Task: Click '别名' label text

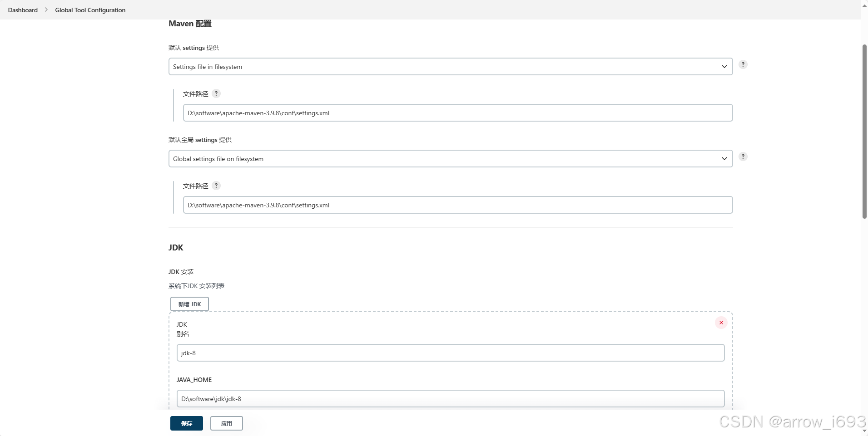Action: coord(183,334)
